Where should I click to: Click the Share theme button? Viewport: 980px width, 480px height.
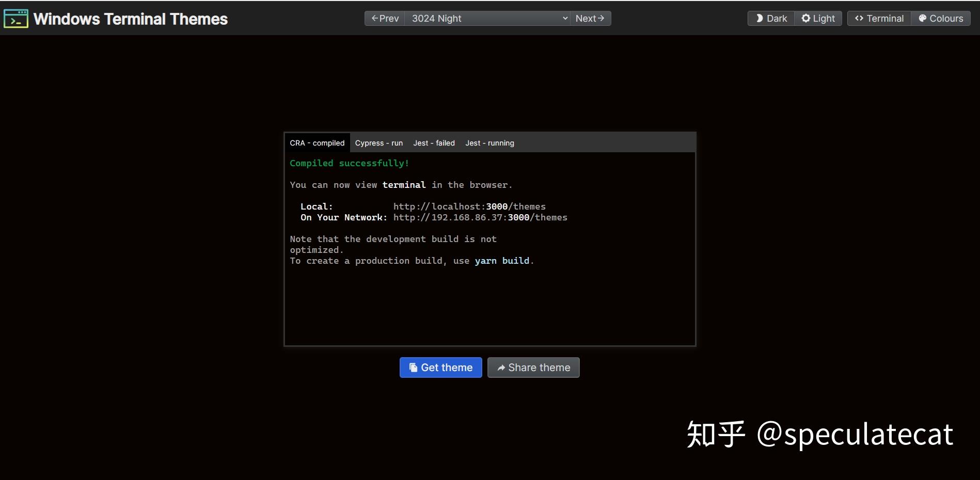click(x=533, y=367)
